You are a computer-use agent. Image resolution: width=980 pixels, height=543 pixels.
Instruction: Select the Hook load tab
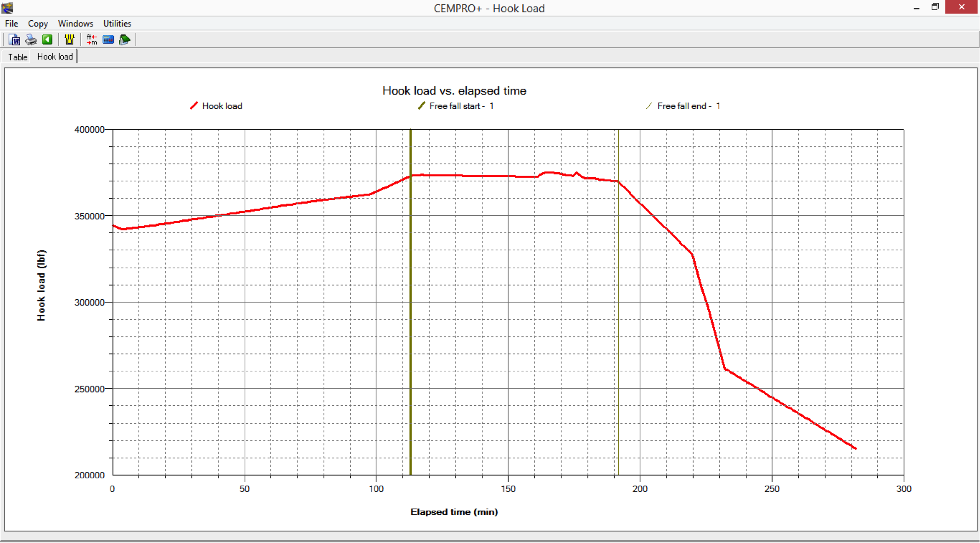(x=55, y=56)
